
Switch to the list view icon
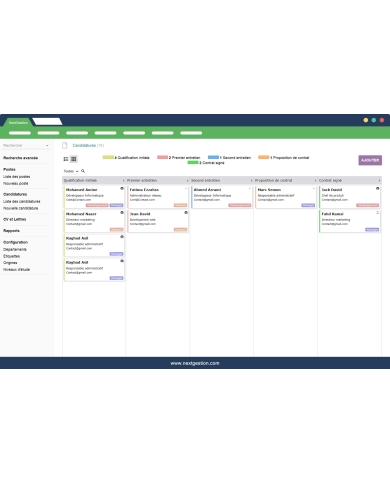[x=66, y=159]
